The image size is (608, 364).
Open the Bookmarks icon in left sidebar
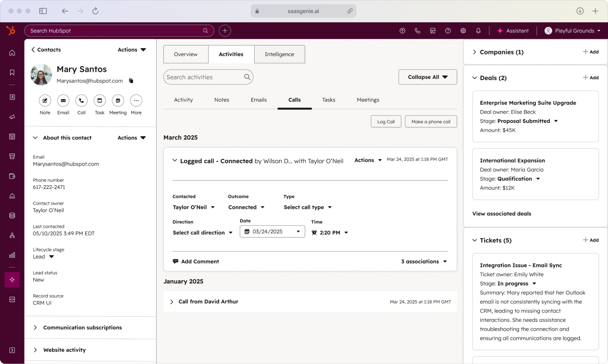click(x=12, y=73)
